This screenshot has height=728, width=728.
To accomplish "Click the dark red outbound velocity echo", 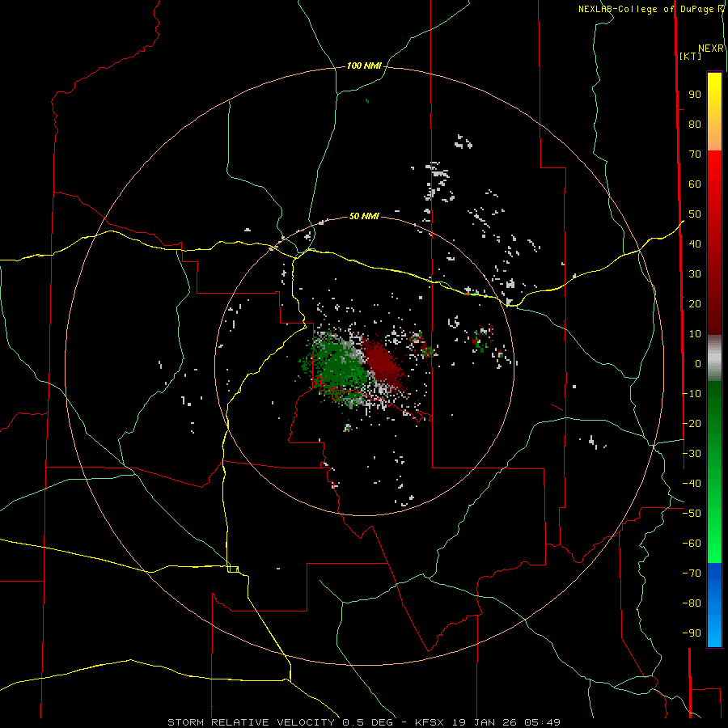I will click(383, 362).
